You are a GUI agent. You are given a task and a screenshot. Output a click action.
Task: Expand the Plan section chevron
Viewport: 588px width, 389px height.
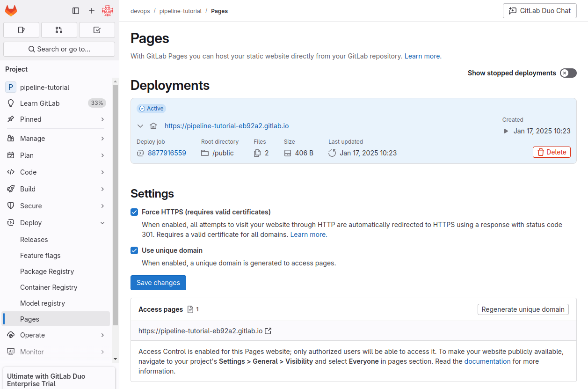102,155
